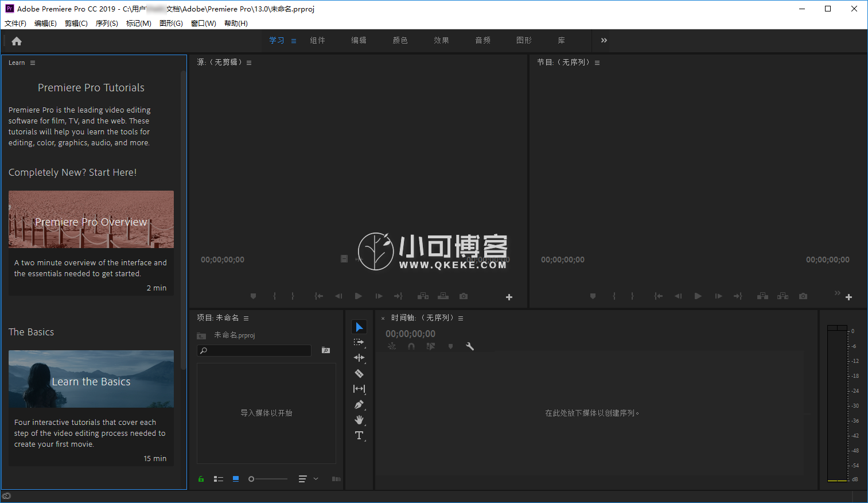The width and height of the screenshot is (868, 503).
Task: Select the Slip tool
Action: click(x=359, y=389)
